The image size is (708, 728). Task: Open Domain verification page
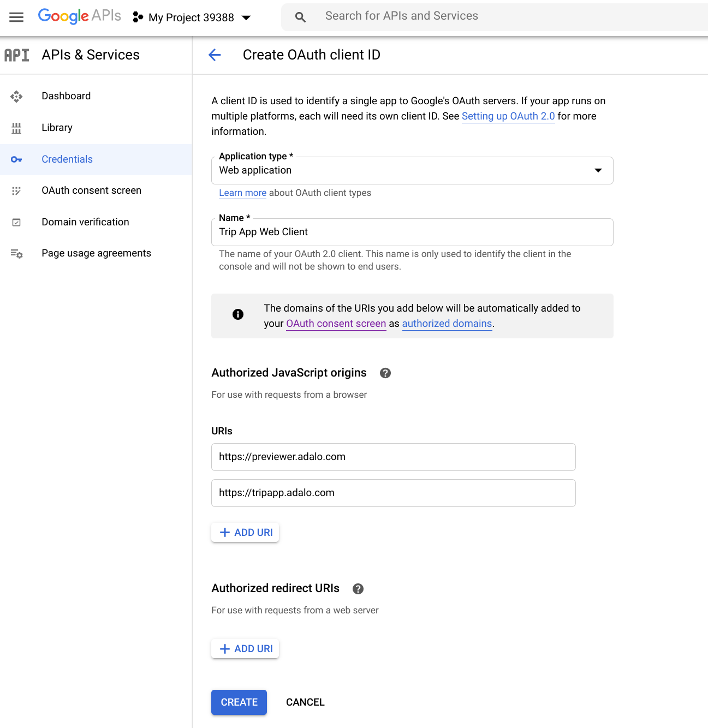tap(85, 222)
